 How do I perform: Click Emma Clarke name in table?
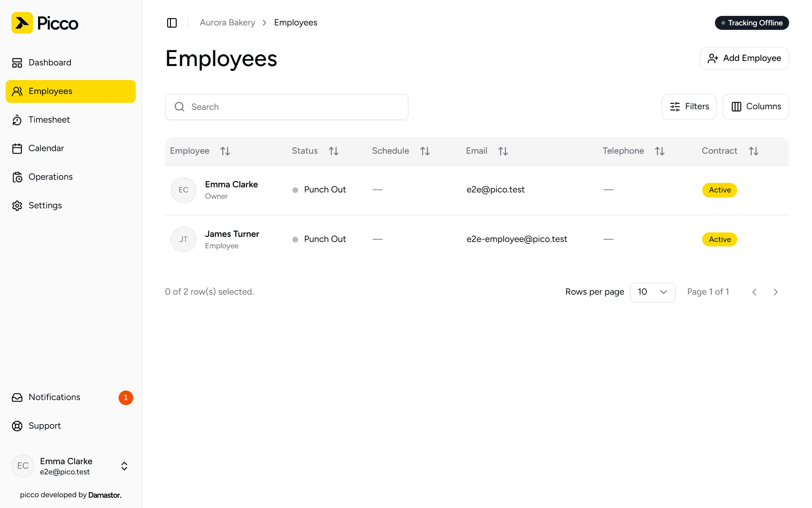coord(231,184)
